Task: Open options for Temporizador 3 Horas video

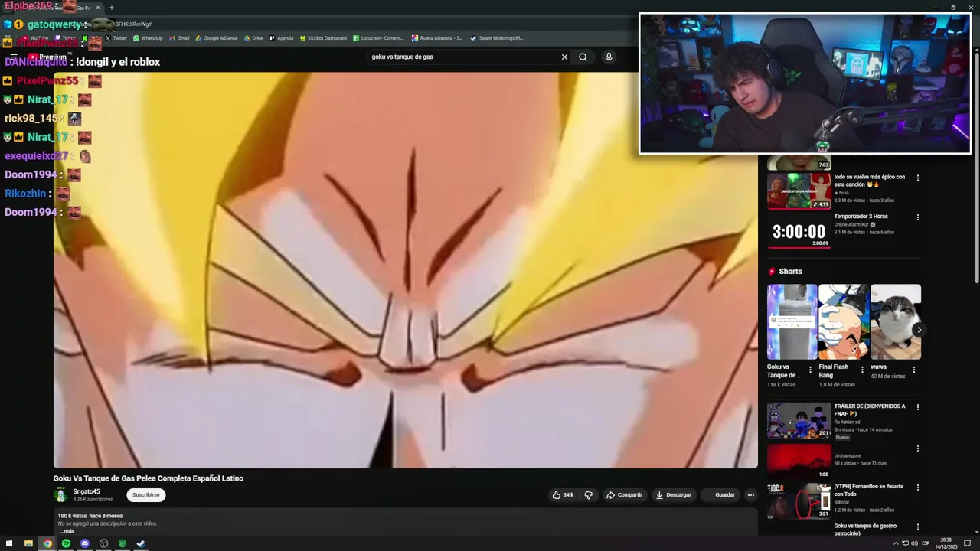Action: click(917, 217)
